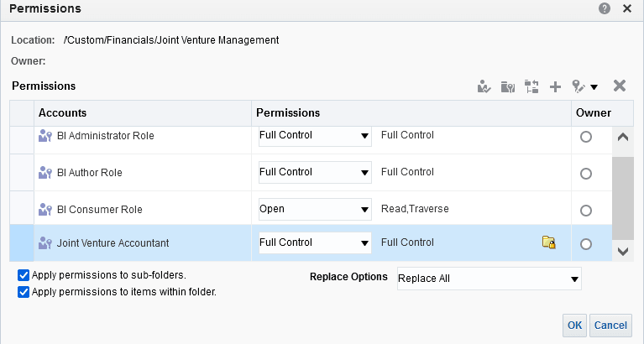Click folder lock icon in Joint Venture Accountant row
644x344 pixels.
[x=548, y=243]
